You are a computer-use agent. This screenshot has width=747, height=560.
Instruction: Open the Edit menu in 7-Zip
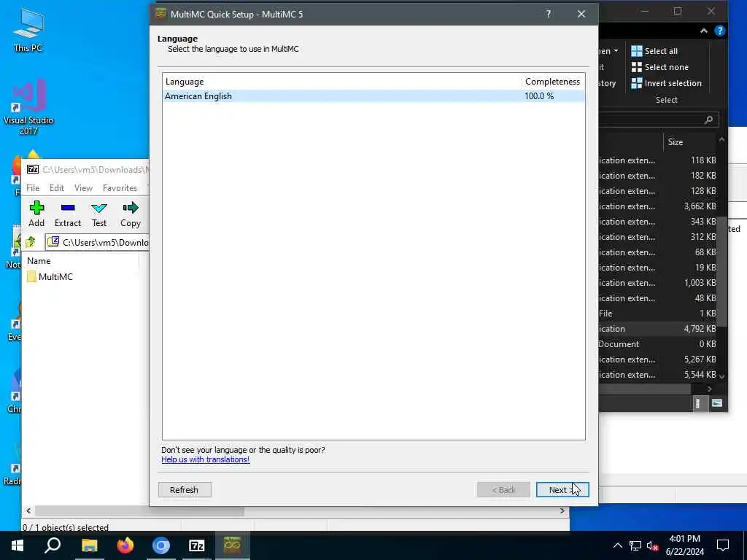coord(57,187)
